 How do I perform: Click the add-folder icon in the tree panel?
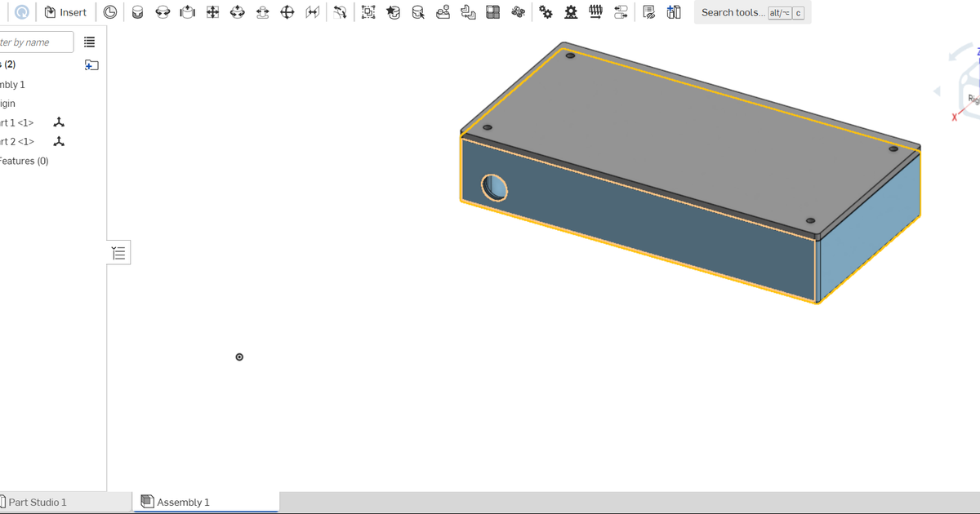pos(91,64)
